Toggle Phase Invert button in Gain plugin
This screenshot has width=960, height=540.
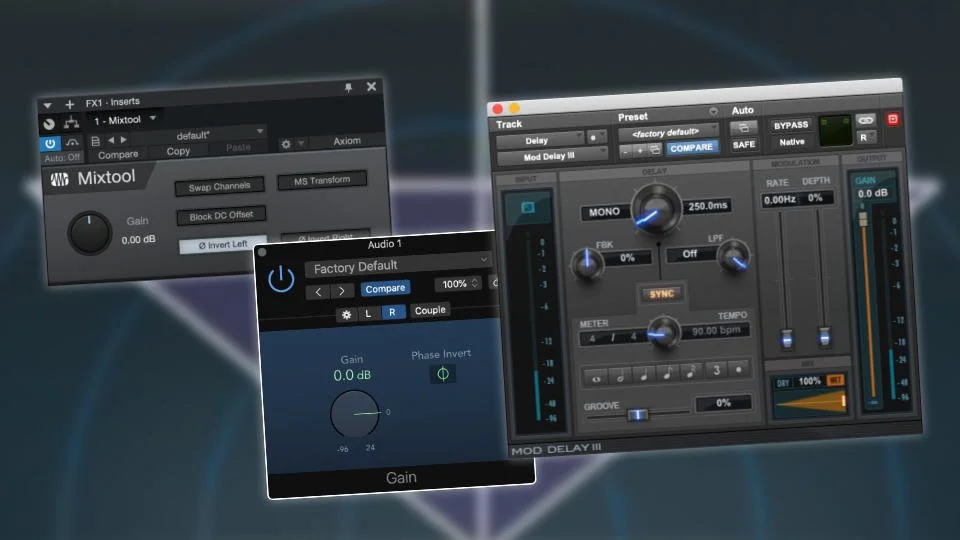(443, 373)
